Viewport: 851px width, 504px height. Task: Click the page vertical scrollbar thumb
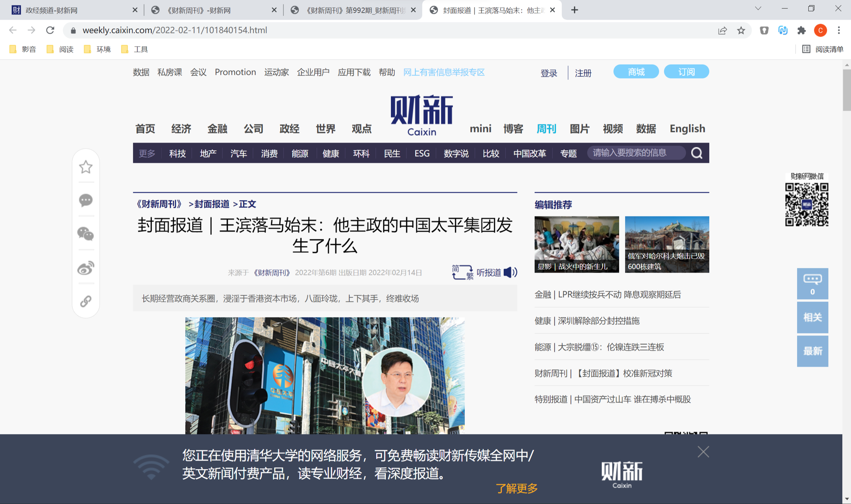[x=846, y=90]
